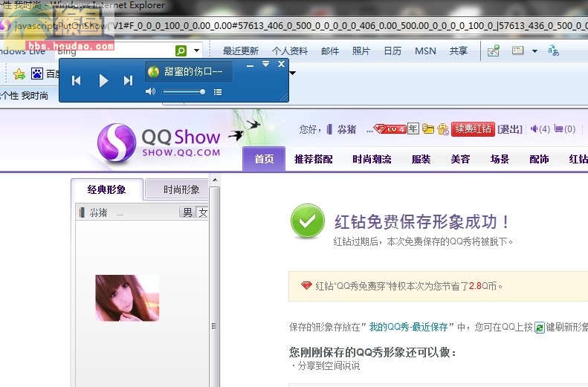Click the Bing search input box
This screenshot has height=387, width=588.
(x=114, y=51)
